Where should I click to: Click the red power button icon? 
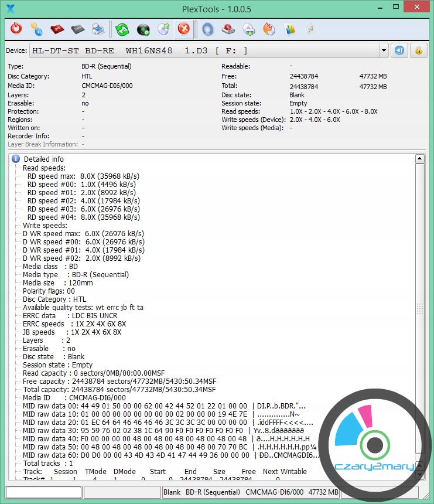click(16, 29)
